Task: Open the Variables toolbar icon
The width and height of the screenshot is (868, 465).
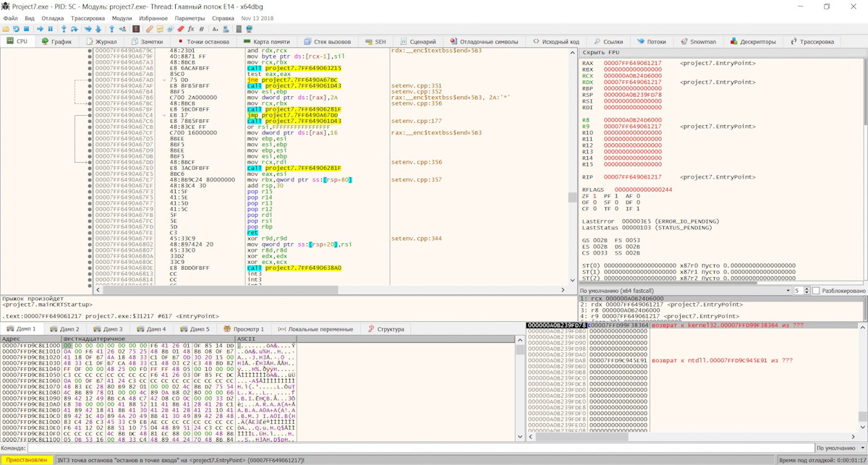Action: [x=201, y=29]
